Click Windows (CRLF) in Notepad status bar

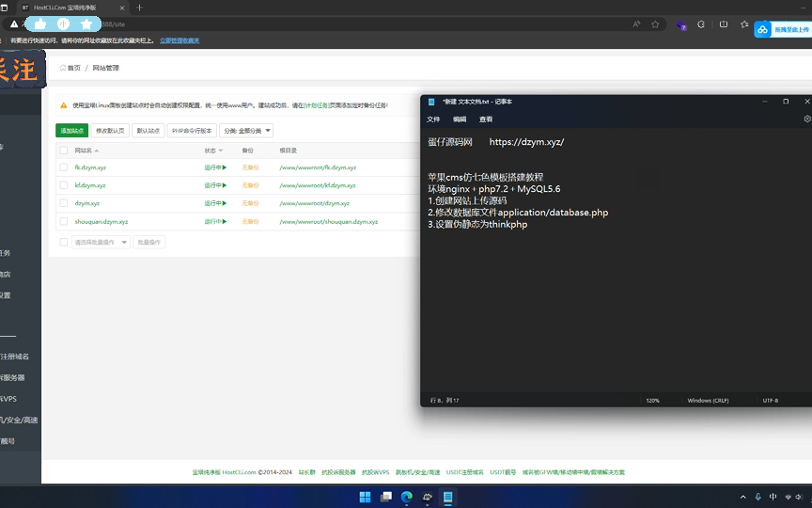(x=708, y=400)
